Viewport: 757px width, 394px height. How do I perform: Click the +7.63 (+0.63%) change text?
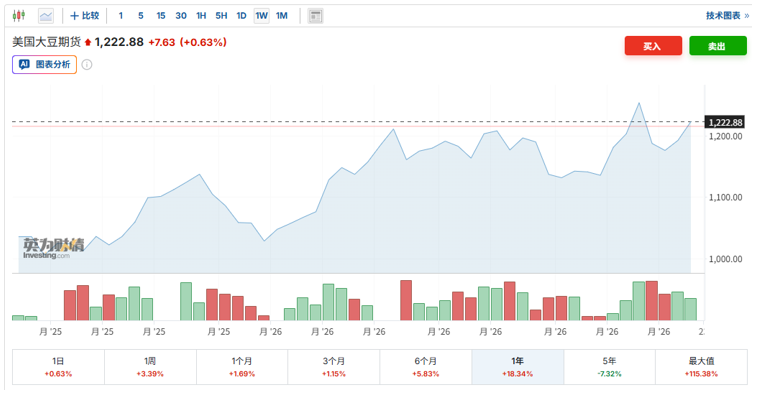click(x=187, y=42)
